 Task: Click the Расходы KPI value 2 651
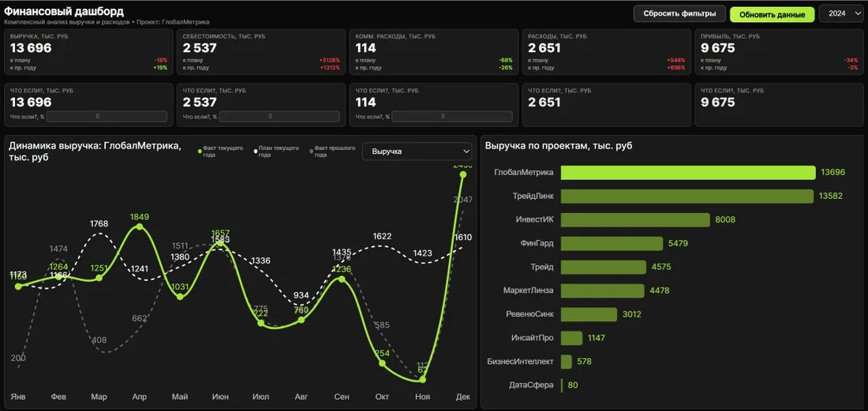(x=544, y=48)
